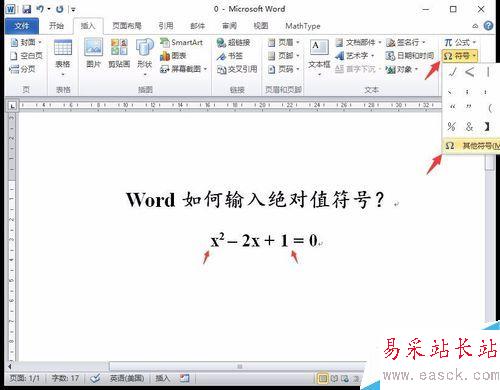
Task: Open the 视图 View tab
Action: [261, 26]
